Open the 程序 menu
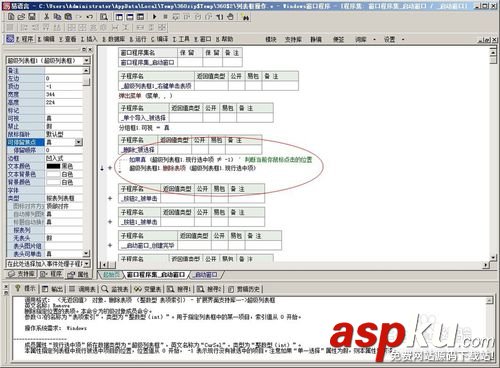Image resolution: width=500 pixels, height=368 pixels. [x=25, y=39]
